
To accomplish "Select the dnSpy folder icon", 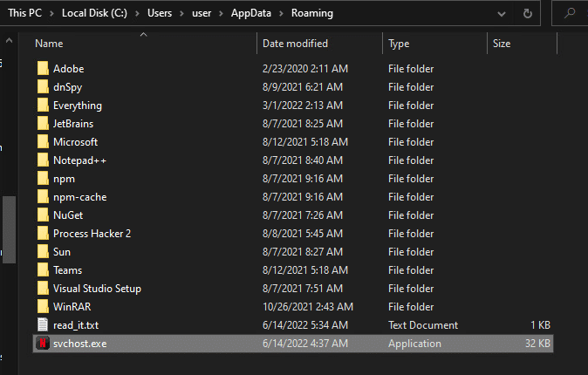I will pyautogui.click(x=43, y=86).
